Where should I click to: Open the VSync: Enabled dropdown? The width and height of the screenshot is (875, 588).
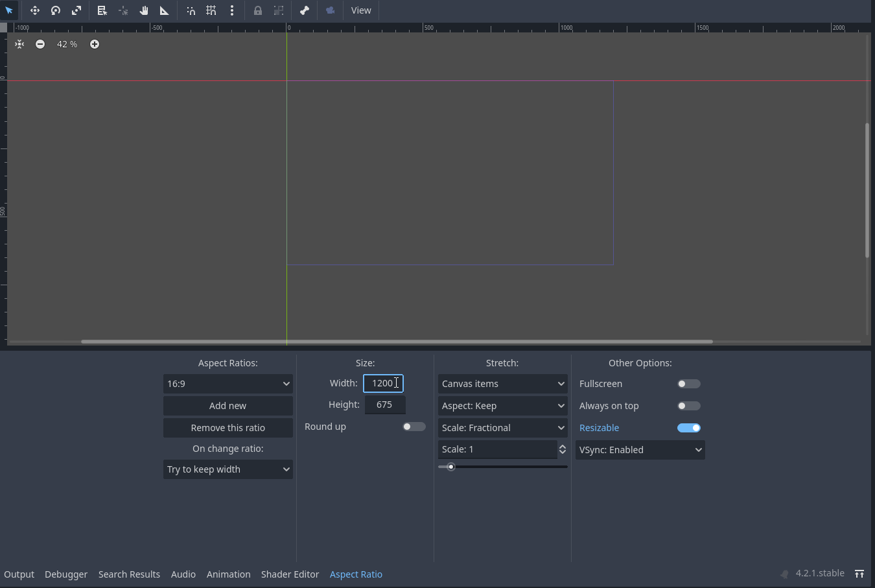(640, 450)
